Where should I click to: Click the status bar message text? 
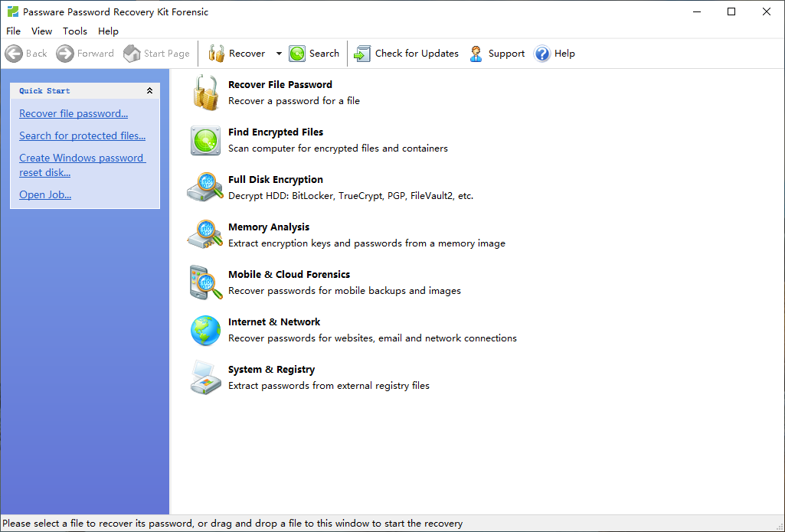[x=232, y=524]
